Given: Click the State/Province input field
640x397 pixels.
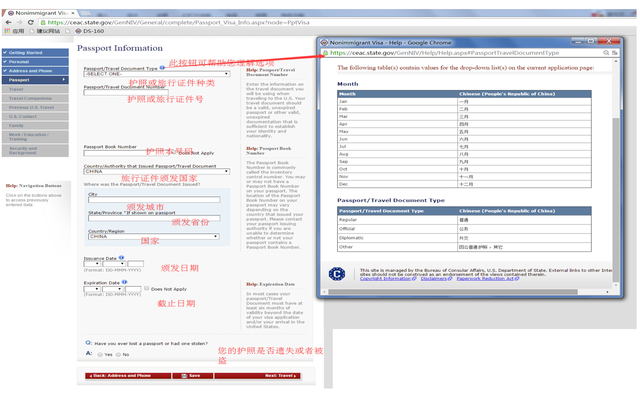Looking at the screenshot, I should click(154, 218).
